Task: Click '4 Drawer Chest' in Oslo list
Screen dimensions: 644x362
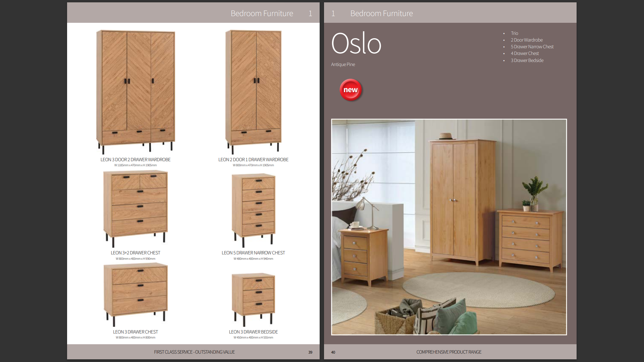Action: 525,53
